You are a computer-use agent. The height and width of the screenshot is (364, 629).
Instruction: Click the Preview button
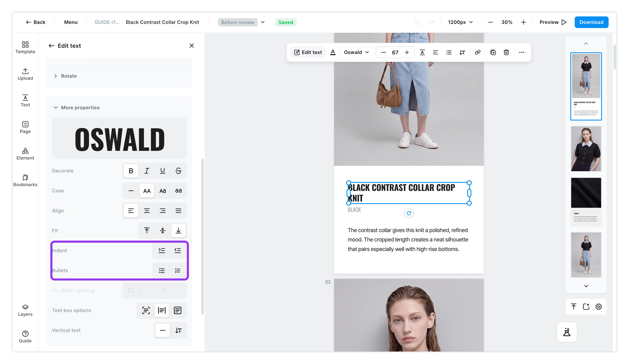click(x=553, y=22)
